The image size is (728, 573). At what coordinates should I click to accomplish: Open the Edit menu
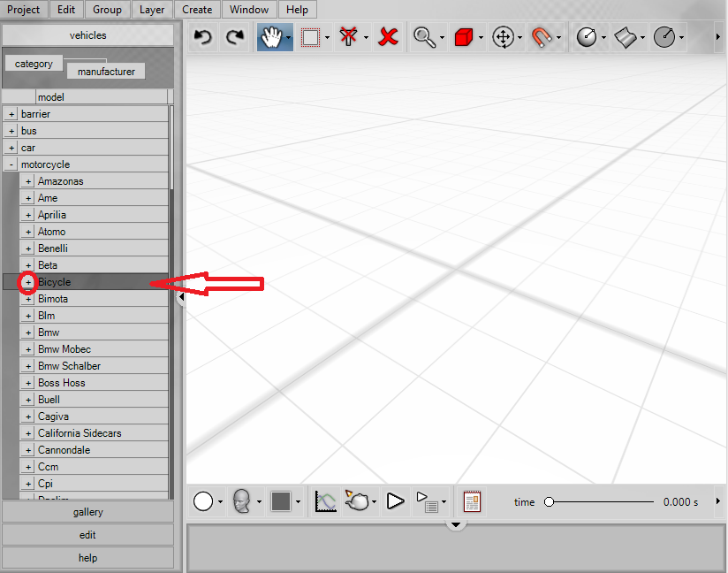click(x=66, y=10)
